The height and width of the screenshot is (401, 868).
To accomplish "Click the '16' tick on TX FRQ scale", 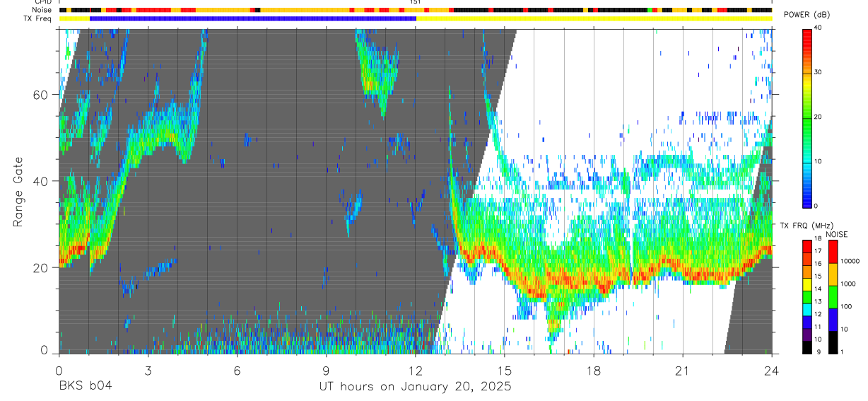I will tap(819, 264).
